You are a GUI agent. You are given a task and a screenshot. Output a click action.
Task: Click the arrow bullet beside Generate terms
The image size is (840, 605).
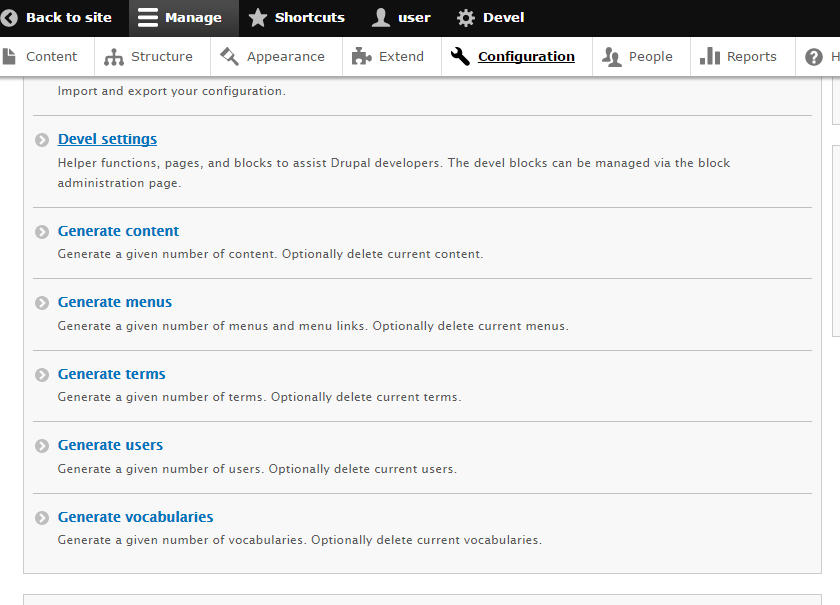42,375
